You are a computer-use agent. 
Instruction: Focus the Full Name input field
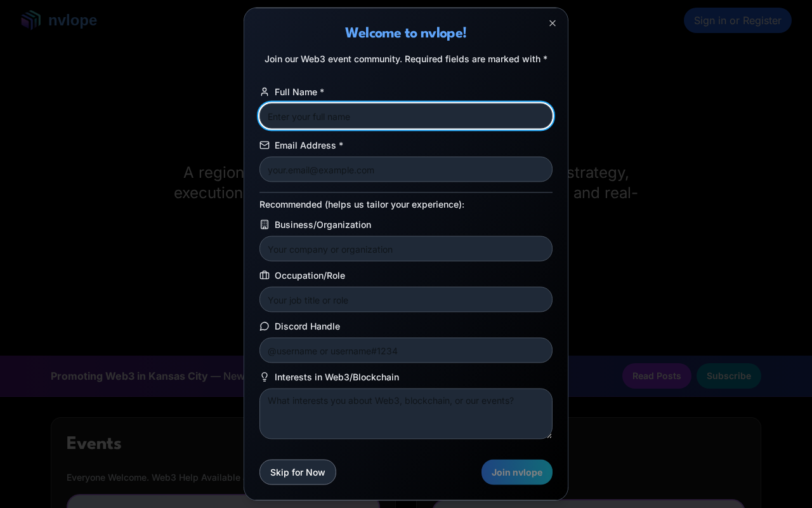[406, 116]
